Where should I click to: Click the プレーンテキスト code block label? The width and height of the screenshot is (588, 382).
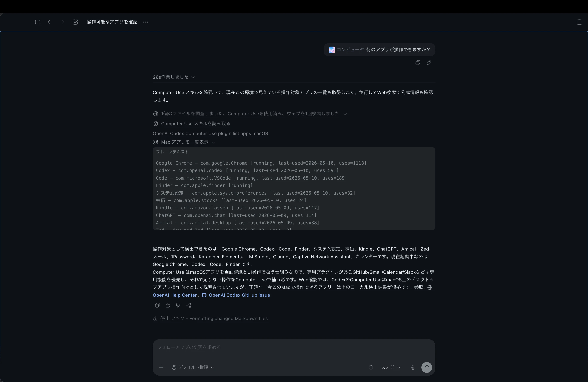172,152
